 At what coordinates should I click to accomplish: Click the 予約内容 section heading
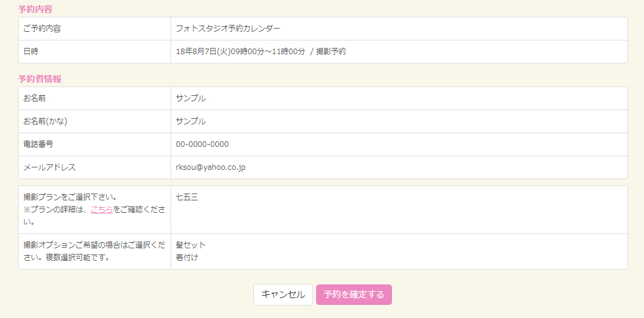[35, 9]
